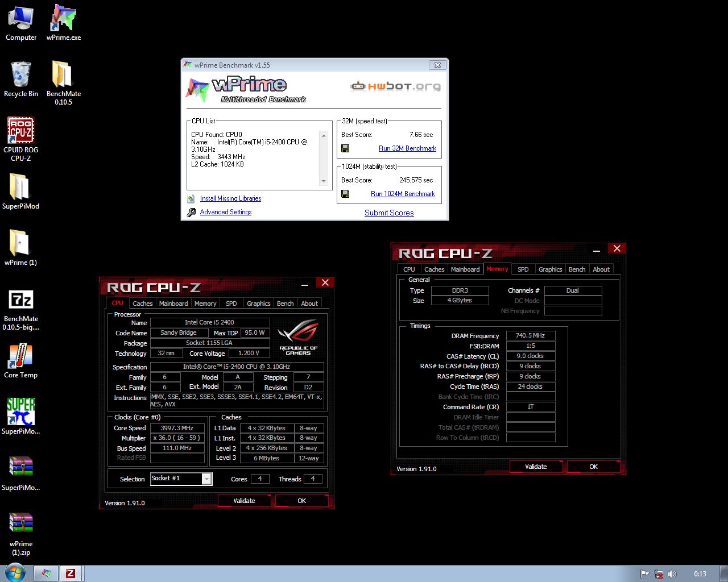Screen dimensions: 728x582
Task: Click the wrench icon beside Advanced Settings
Action: [191, 212]
